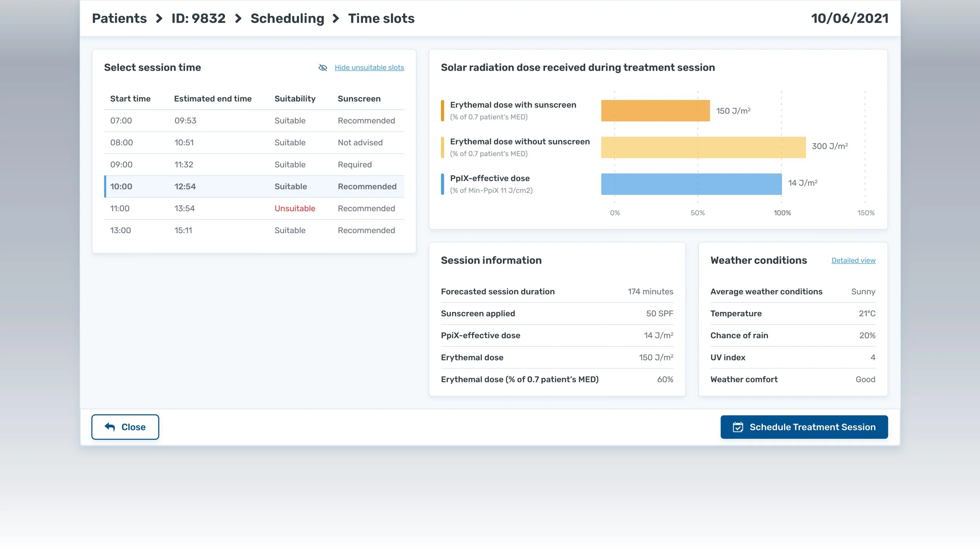Click the orange erythemal with sunscreen bar
Image resolution: width=980 pixels, height=551 pixels.
[655, 111]
